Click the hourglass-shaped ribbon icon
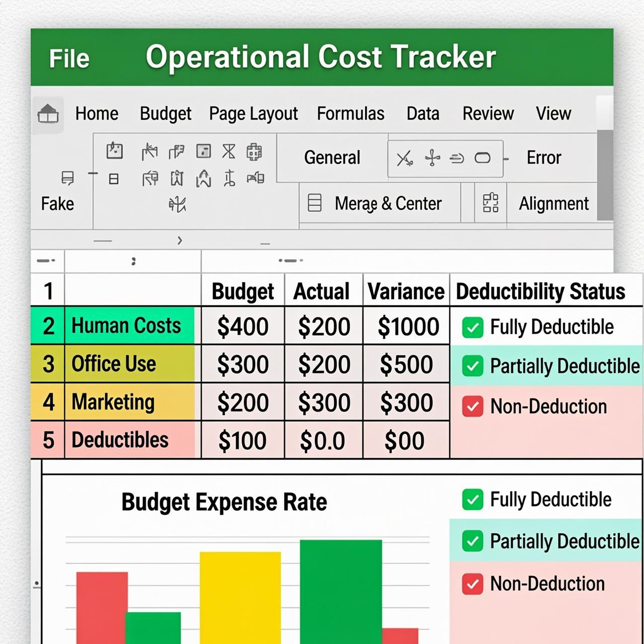644x644 pixels. tap(229, 151)
